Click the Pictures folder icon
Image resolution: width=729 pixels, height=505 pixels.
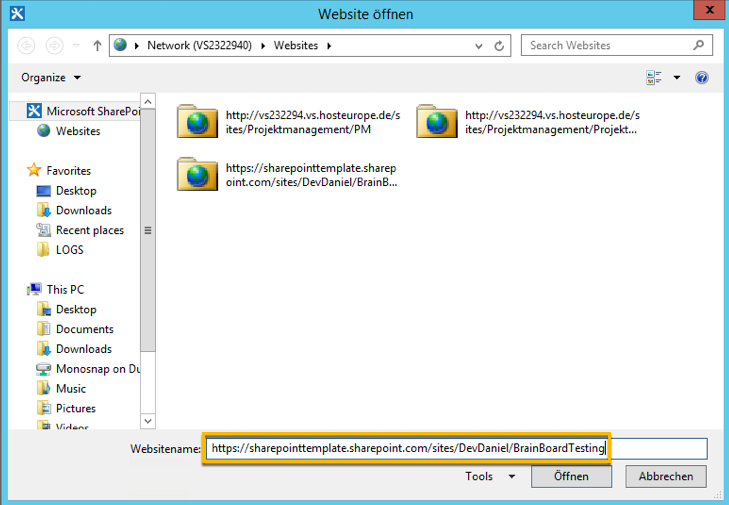pyautogui.click(x=43, y=408)
